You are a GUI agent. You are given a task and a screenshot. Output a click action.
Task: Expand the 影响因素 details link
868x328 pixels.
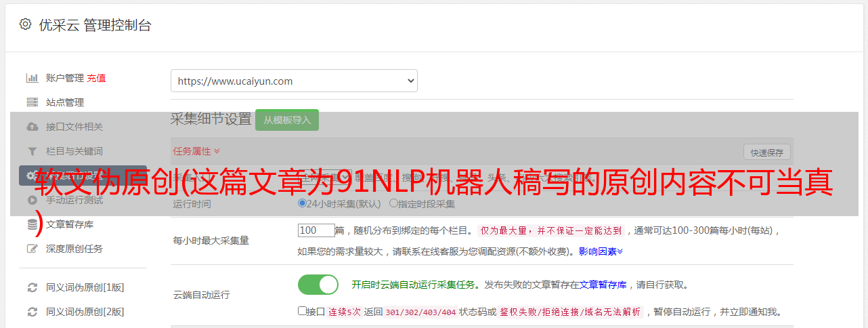(601, 251)
